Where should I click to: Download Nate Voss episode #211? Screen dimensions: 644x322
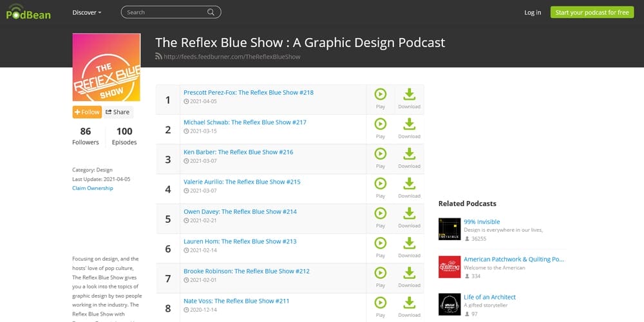(x=409, y=307)
